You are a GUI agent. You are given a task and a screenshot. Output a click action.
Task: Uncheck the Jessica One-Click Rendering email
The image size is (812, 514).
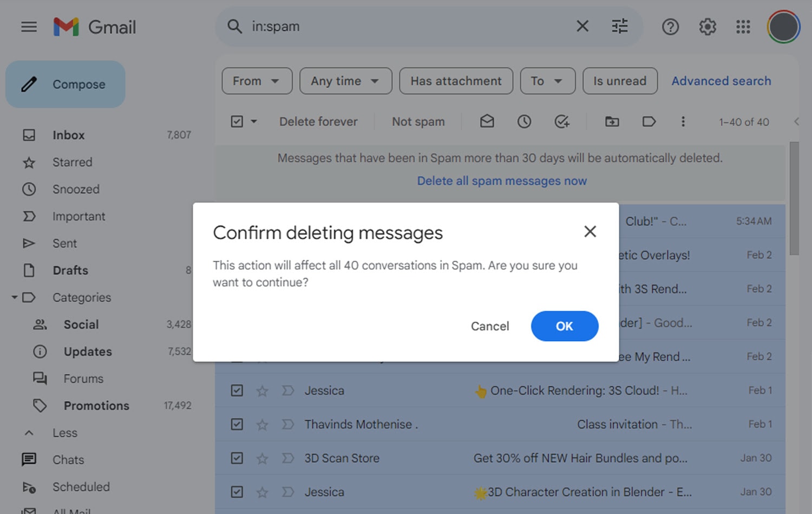(x=237, y=390)
